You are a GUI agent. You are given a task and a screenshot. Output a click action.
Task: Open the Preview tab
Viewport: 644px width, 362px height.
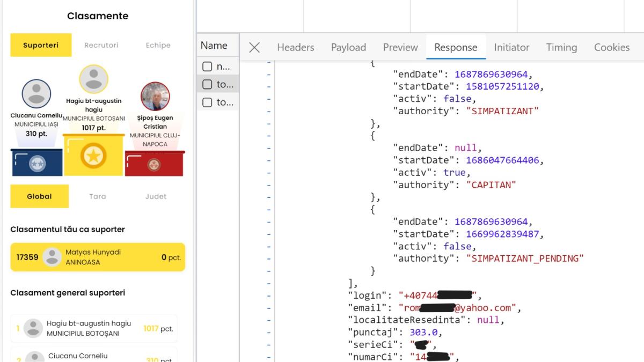click(400, 48)
